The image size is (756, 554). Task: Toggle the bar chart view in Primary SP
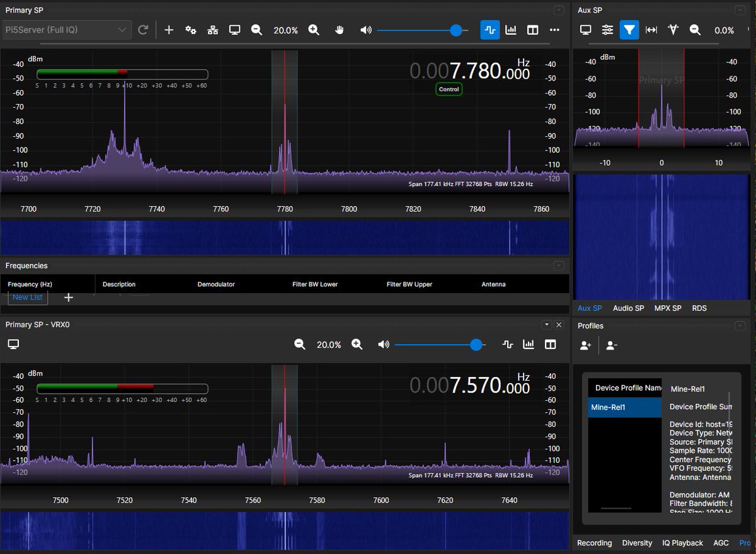[512, 30]
